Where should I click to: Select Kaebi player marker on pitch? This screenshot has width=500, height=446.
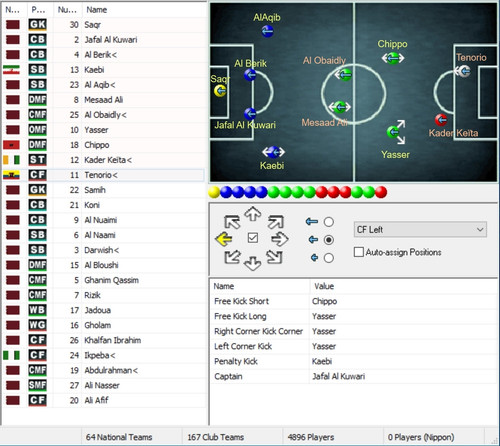(x=273, y=152)
